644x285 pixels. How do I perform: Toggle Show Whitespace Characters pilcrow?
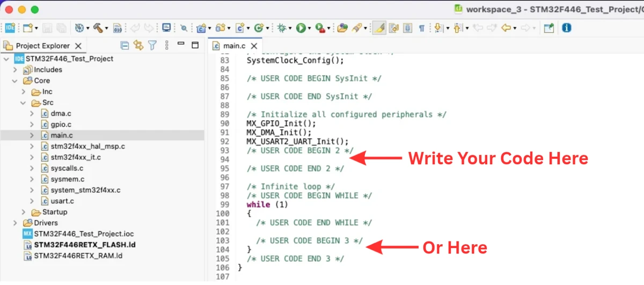coord(422,28)
